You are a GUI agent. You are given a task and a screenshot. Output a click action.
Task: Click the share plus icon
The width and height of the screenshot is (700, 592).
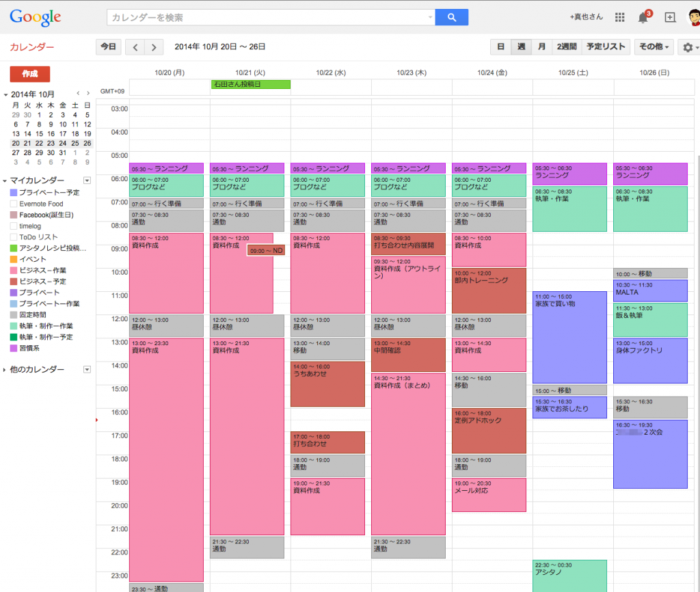tap(670, 17)
